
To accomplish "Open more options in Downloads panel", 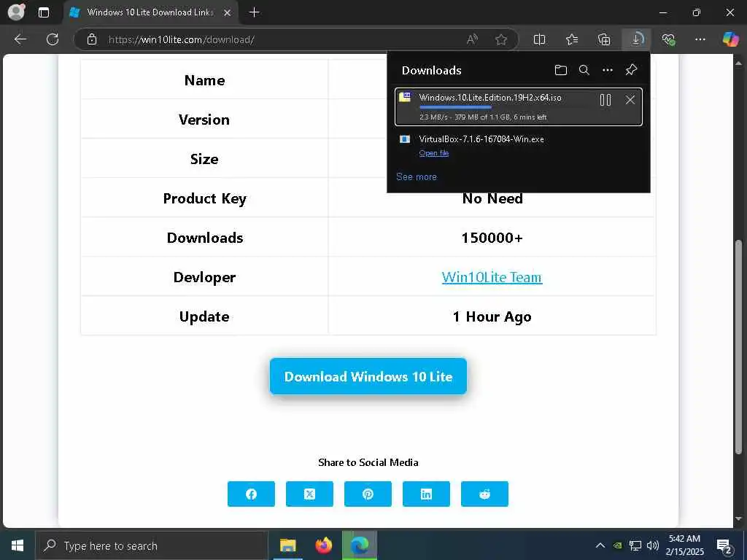I will tap(608, 71).
